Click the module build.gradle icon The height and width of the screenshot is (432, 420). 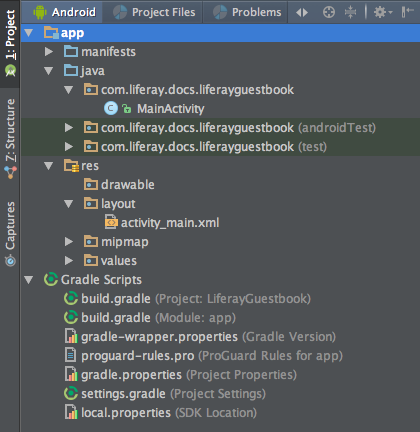click(71, 317)
